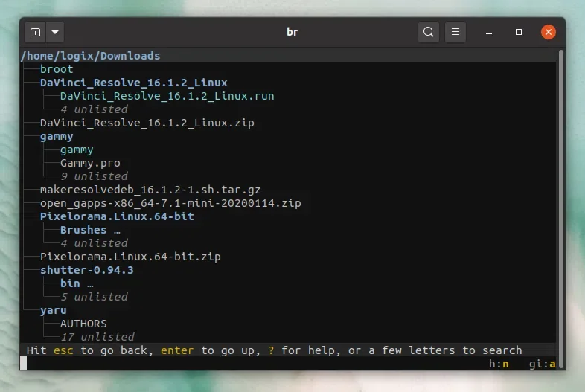
Task: Click the search magnifier icon in titlebar
Action: (429, 32)
